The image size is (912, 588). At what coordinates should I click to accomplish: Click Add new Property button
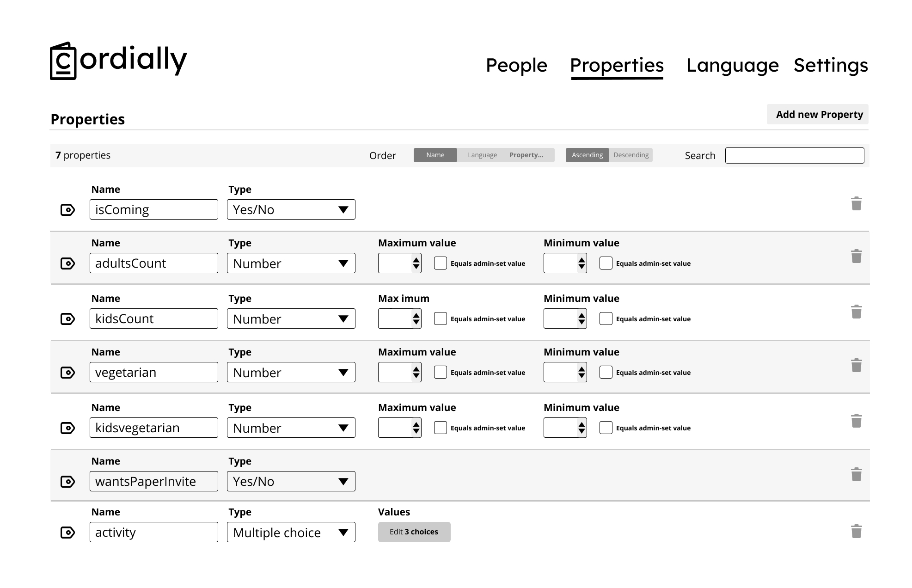pyautogui.click(x=819, y=115)
